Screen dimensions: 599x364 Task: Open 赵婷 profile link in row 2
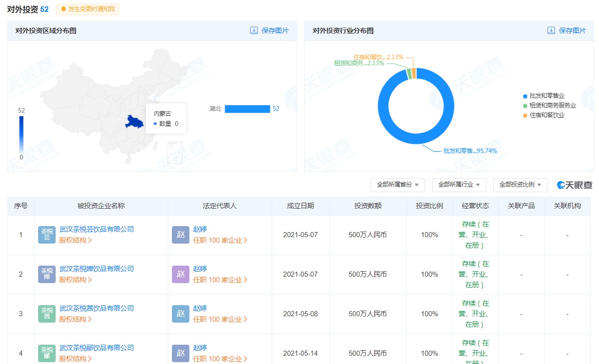[200, 269]
